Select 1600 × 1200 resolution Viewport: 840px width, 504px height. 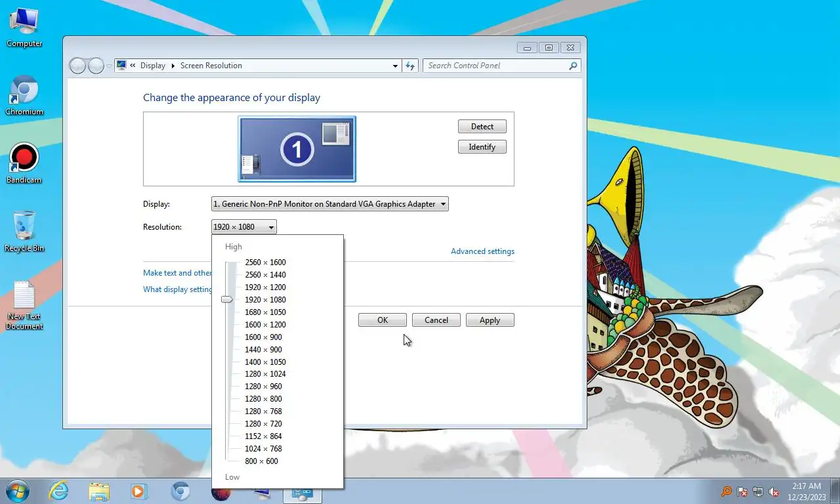click(x=265, y=325)
